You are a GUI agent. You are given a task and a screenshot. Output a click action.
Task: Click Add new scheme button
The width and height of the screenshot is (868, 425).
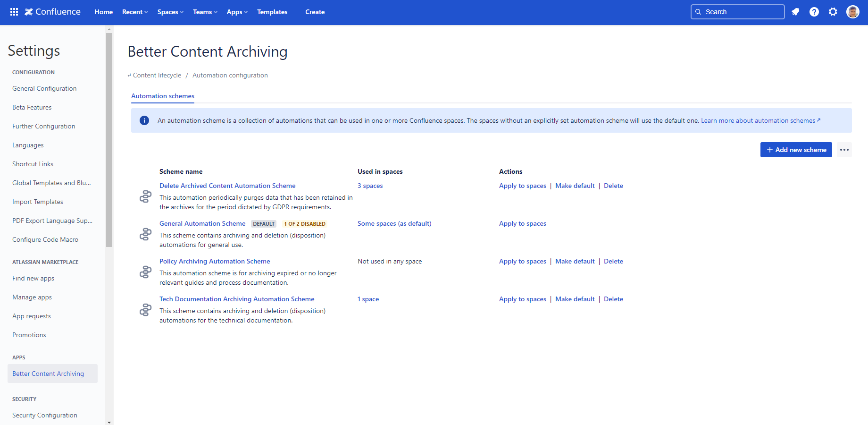pyautogui.click(x=796, y=150)
